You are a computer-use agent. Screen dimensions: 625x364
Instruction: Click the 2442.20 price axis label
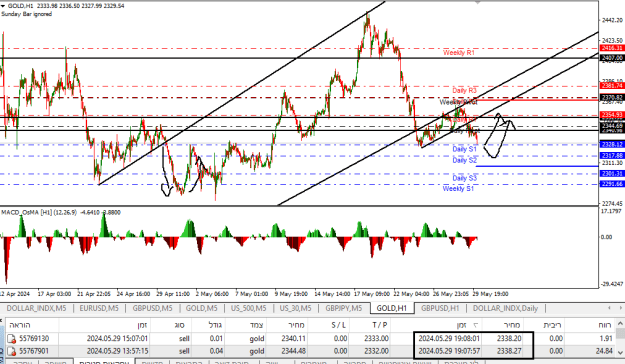612,20
